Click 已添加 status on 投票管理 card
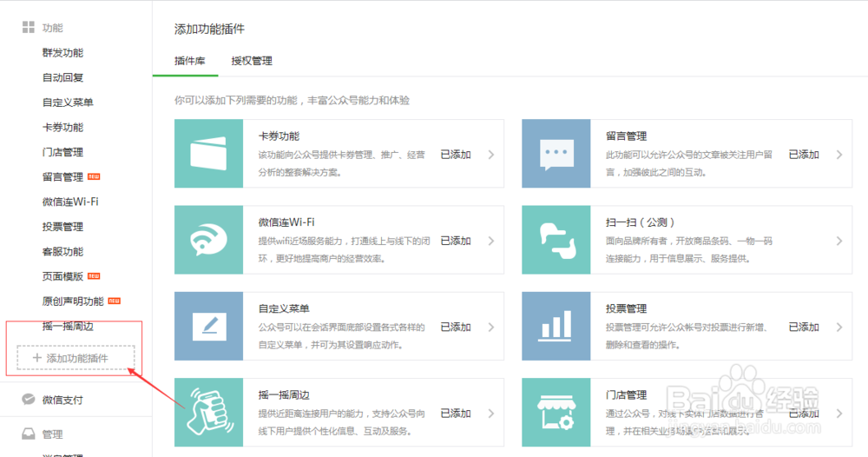This screenshot has height=457, width=868. pos(804,328)
